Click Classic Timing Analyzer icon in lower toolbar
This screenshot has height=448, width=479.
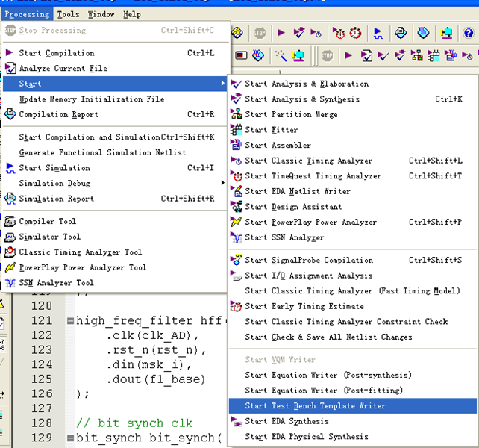point(467,56)
